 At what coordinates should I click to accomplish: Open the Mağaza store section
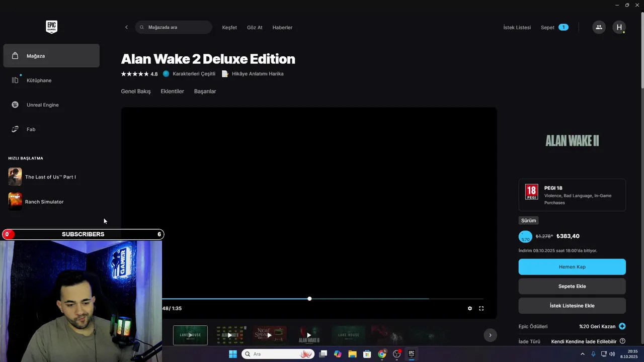point(51,56)
